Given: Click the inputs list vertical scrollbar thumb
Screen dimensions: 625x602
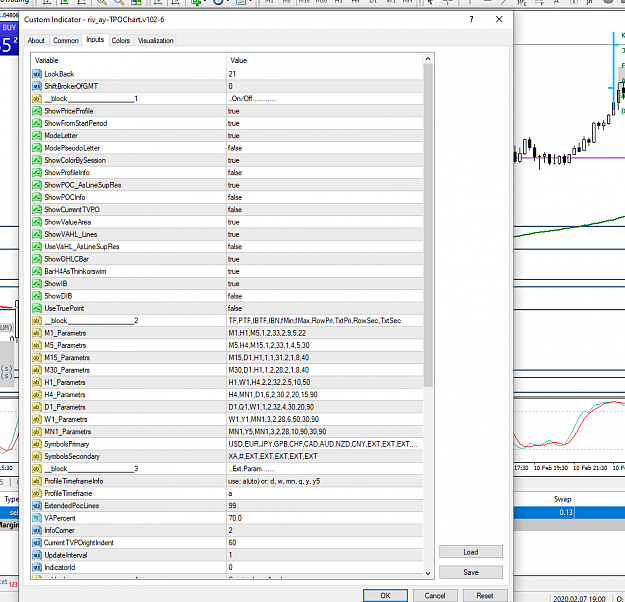Looking at the screenshot, I should pyautogui.click(x=428, y=225).
